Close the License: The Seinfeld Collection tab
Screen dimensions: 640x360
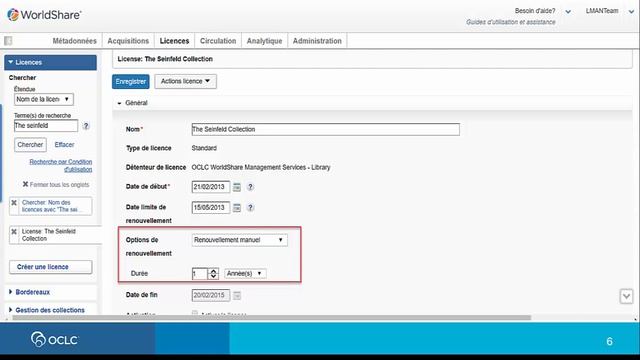[14, 231]
